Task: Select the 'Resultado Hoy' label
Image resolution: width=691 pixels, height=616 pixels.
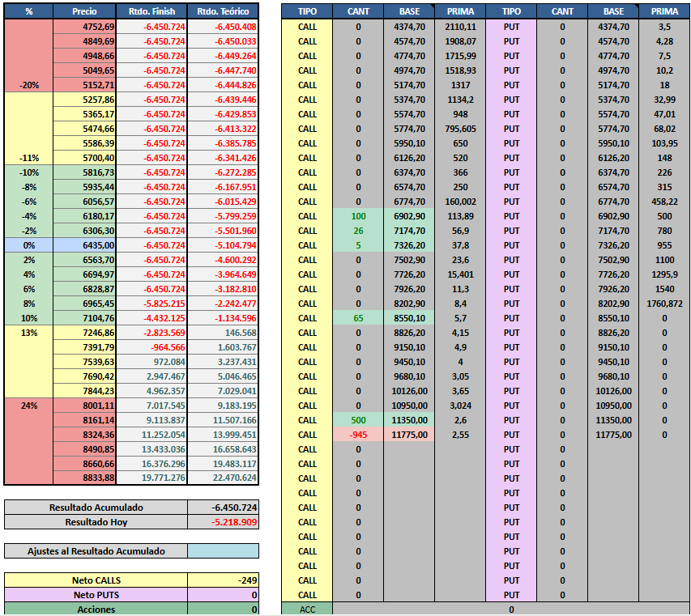Action: (x=96, y=522)
